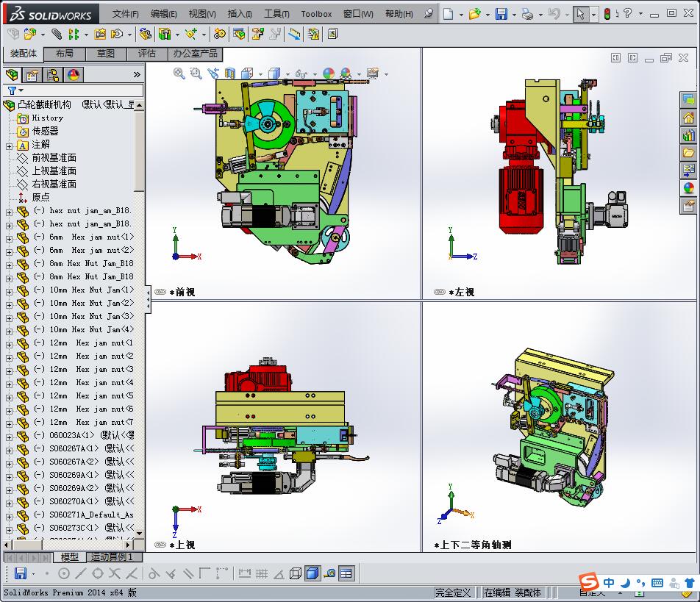The image size is (700, 602).
Task: Expand the 注解 tree node
Action: [9, 146]
